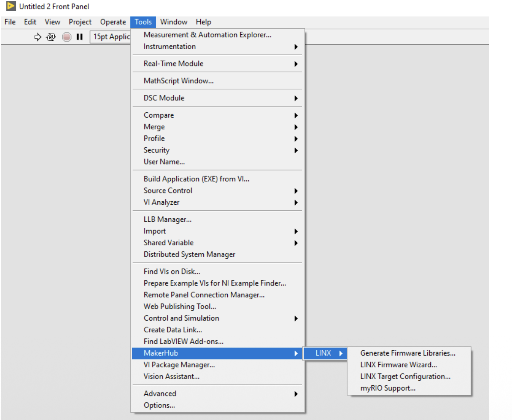Open the Window menu
Image resolution: width=512 pixels, height=420 pixels.
174,22
